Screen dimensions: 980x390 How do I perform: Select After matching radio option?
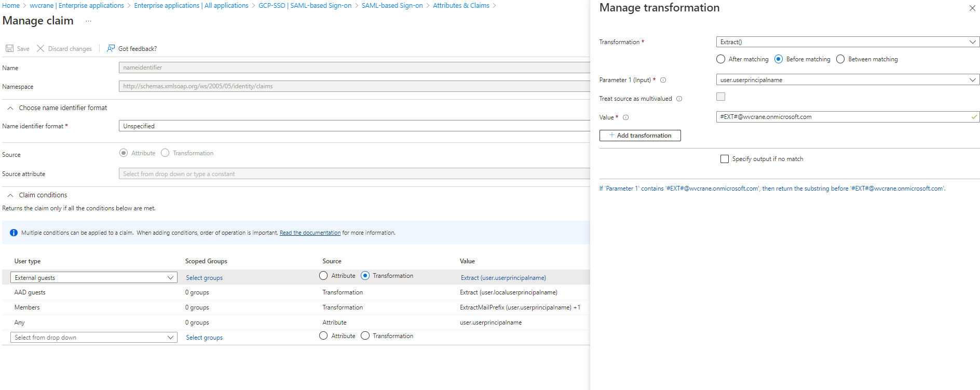[720, 59]
